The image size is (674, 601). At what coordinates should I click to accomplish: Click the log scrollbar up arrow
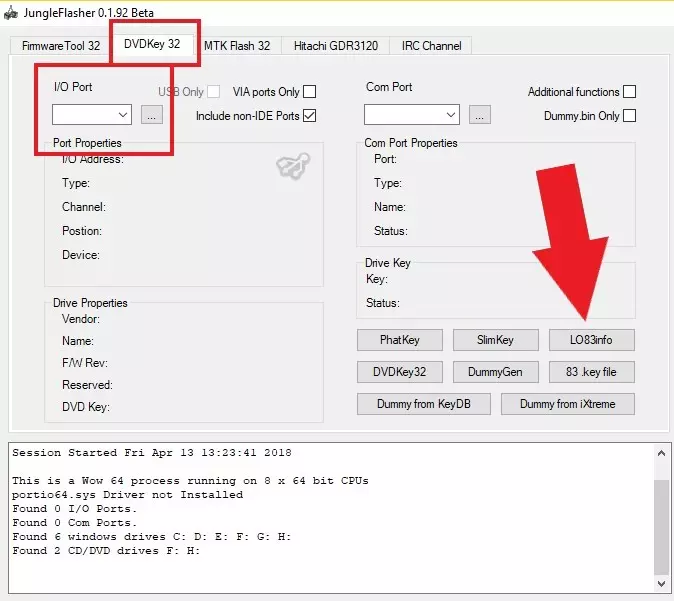pyautogui.click(x=662, y=453)
